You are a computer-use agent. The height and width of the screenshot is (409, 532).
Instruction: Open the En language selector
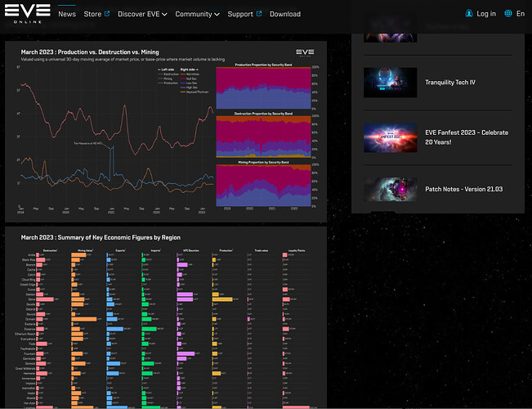click(x=521, y=14)
